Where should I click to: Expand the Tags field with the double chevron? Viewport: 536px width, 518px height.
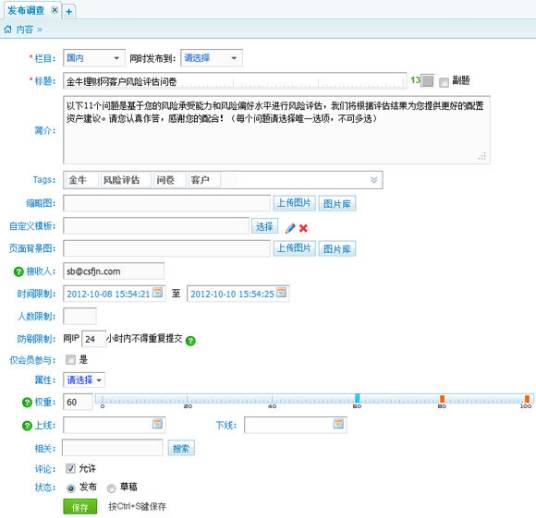point(374,180)
